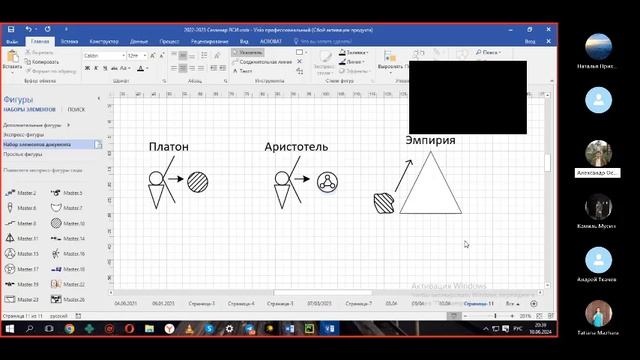Image resolution: width=640 pixels, height=360 pixels.
Task: Redo the action in the quick access toolbar
Action: pyautogui.click(x=48, y=29)
